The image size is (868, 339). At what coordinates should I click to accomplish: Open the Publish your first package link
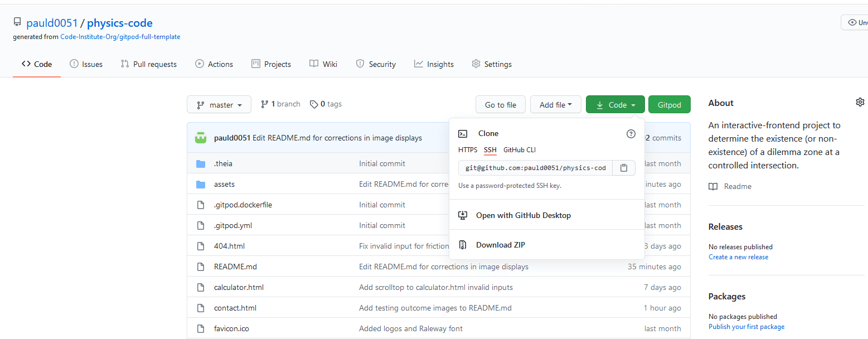tap(746, 327)
